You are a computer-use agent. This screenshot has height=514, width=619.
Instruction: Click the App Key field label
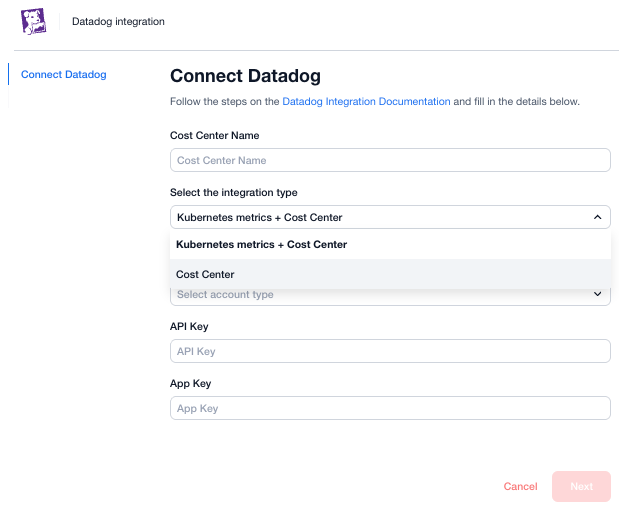tap(191, 383)
